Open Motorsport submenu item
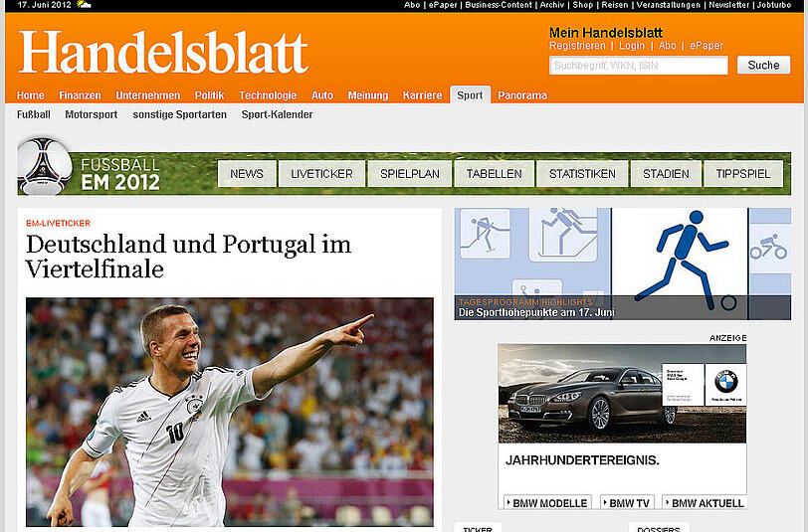The width and height of the screenshot is (808, 532). pos(92,114)
